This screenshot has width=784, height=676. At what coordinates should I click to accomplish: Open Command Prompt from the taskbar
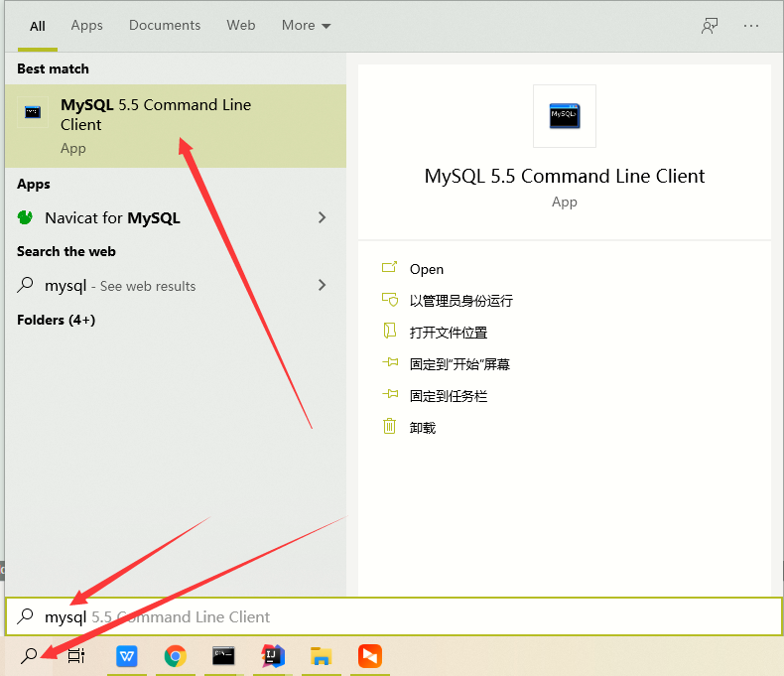click(x=223, y=656)
